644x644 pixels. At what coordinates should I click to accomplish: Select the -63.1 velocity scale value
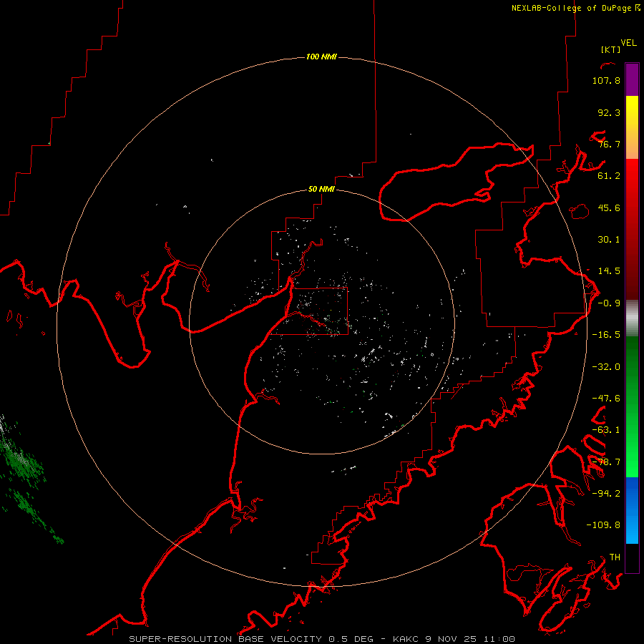(606, 430)
